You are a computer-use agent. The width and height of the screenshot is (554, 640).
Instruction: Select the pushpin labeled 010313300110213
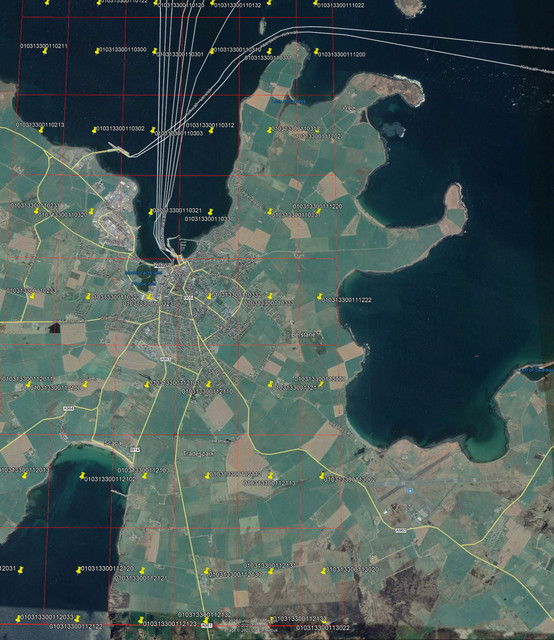click(x=41, y=130)
